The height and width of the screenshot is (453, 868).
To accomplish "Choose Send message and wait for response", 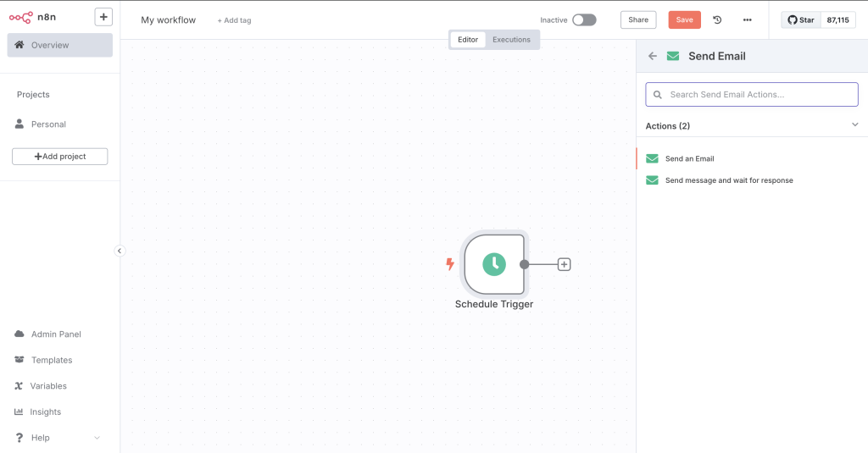I will point(728,180).
